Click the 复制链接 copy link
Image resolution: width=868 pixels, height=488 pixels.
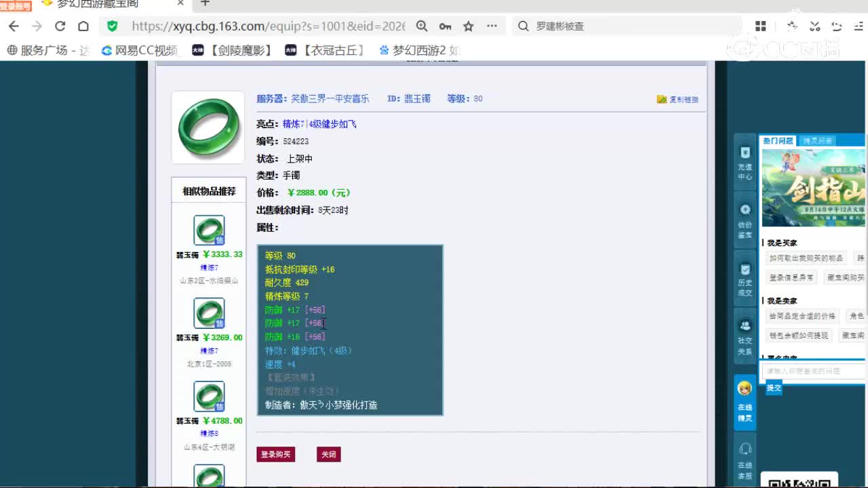[677, 100]
